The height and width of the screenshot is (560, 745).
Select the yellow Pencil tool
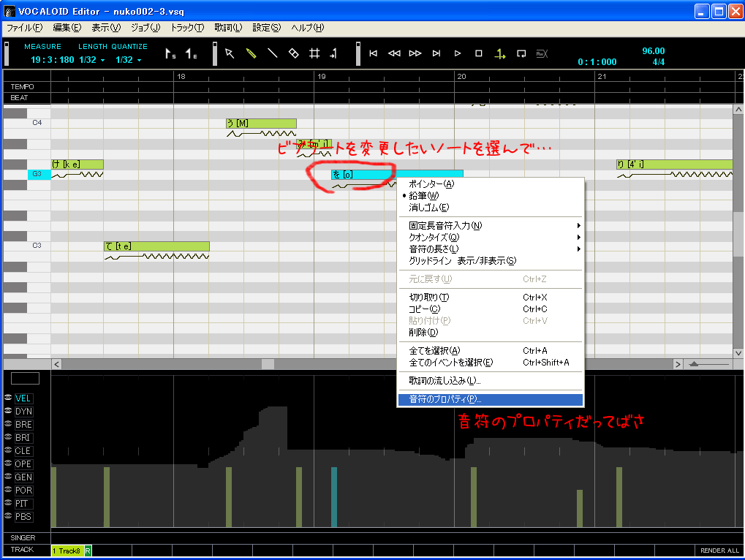tap(251, 53)
